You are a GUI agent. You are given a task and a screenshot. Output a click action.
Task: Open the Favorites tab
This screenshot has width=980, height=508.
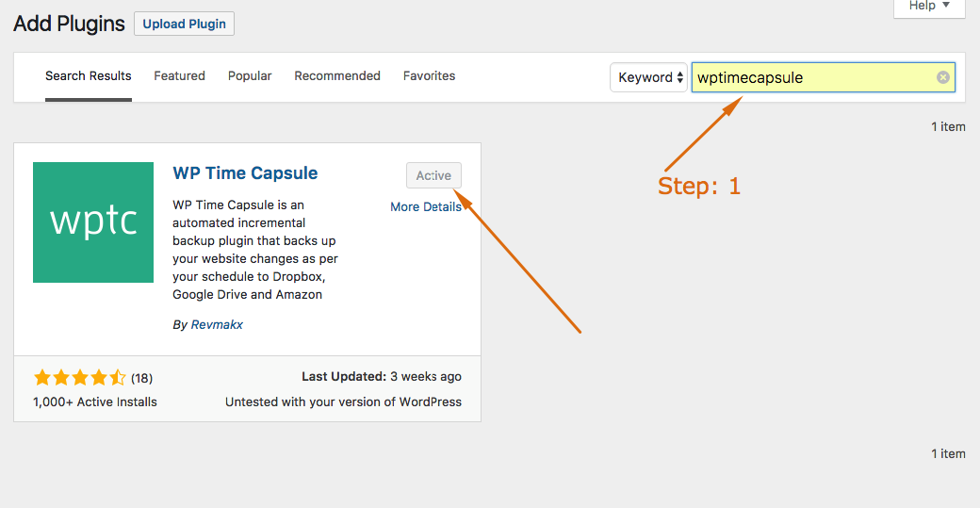(x=429, y=76)
